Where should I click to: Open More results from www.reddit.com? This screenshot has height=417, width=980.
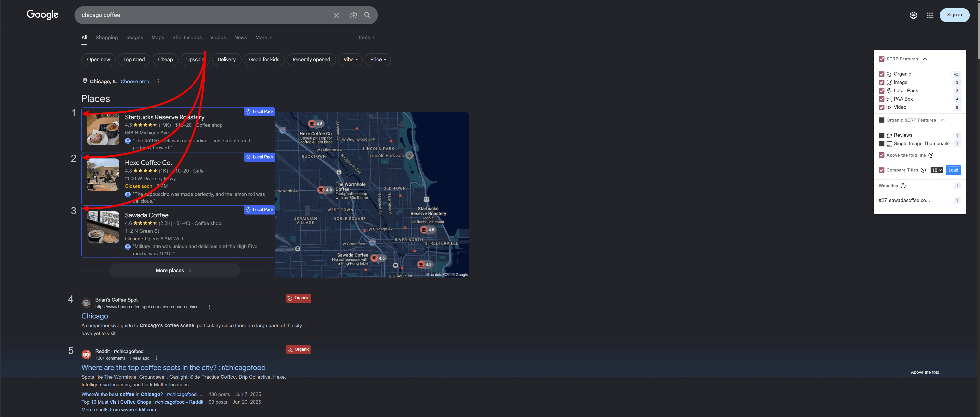point(119,410)
